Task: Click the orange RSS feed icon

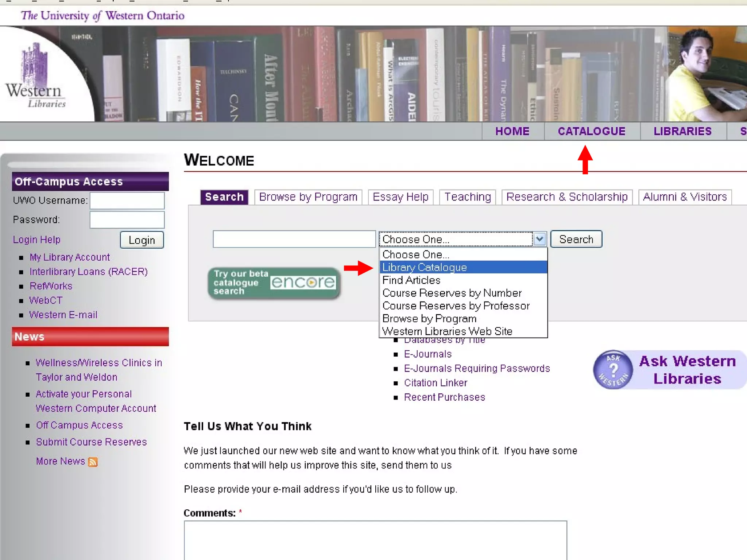Action: tap(93, 462)
